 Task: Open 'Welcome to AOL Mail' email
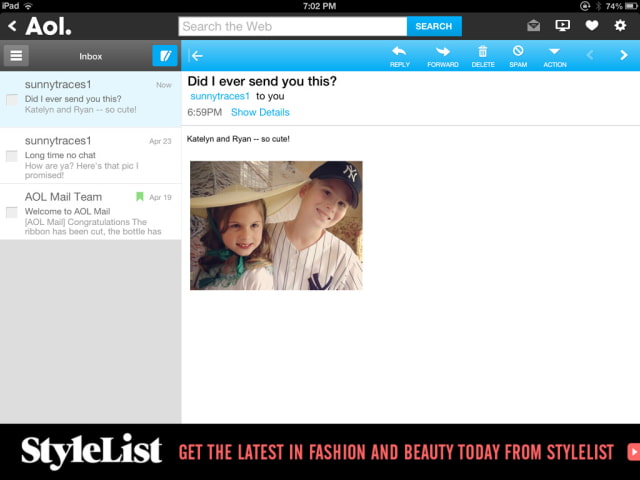(91, 212)
